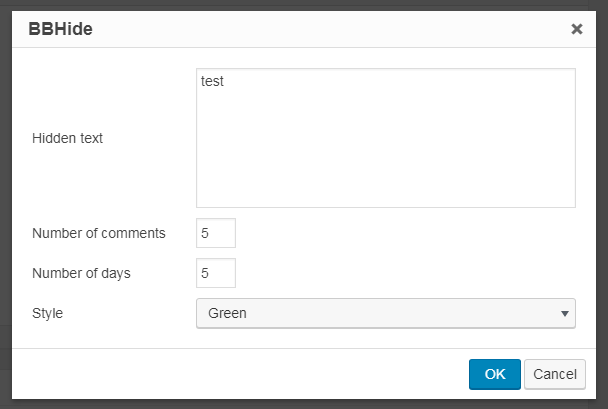This screenshot has height=409, width=608.
Task: Select the "Green" text in Style combo
Action: coord(227,313)
